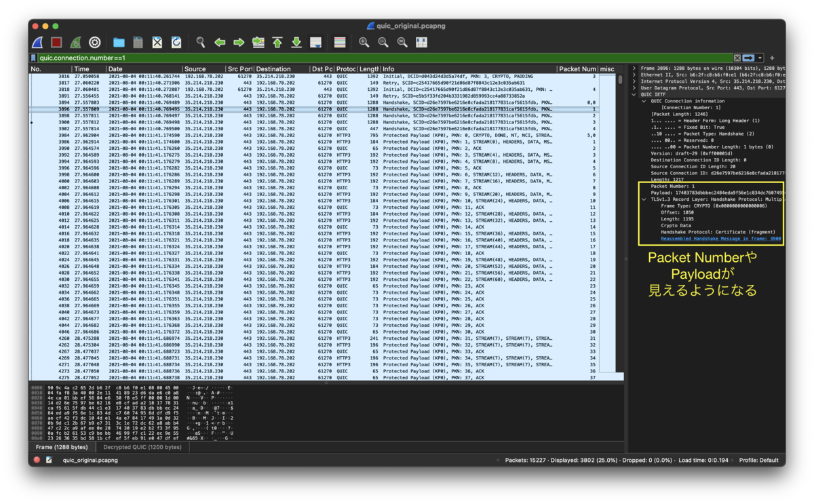Open a capture file via folder icon
Screen dimensions: 814x504
pyautogui.click(x=119, y=43)
